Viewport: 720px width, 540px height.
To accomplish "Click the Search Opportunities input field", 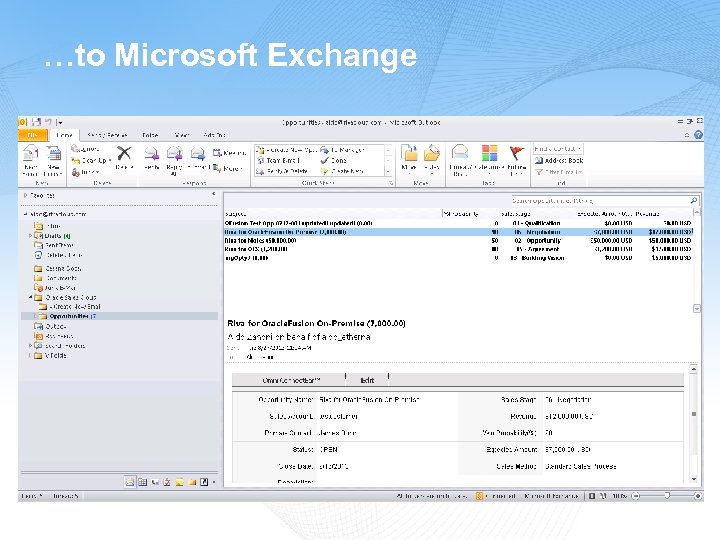I will (601, 200).
